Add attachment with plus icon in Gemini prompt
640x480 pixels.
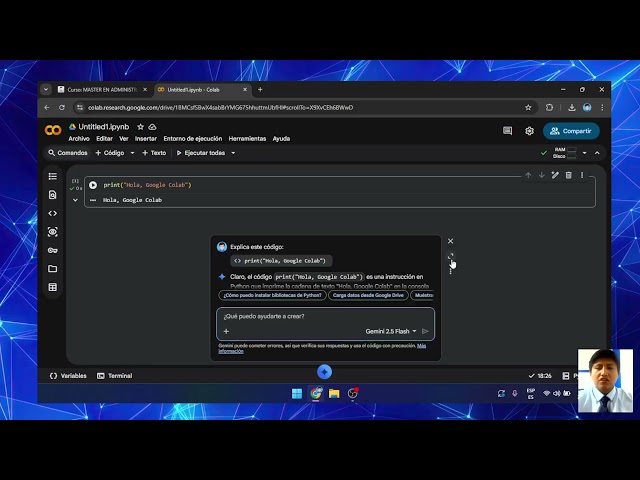pos(226,331)
